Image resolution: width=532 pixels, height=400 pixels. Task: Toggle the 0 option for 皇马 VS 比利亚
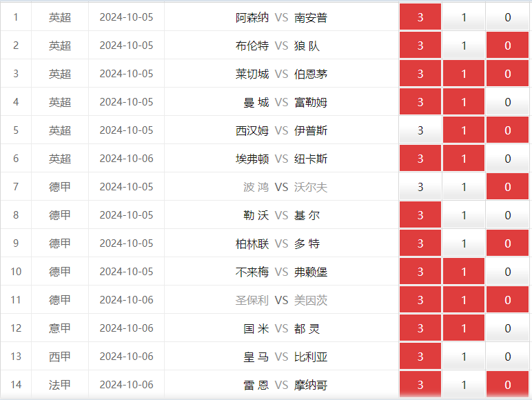point(507,356)
